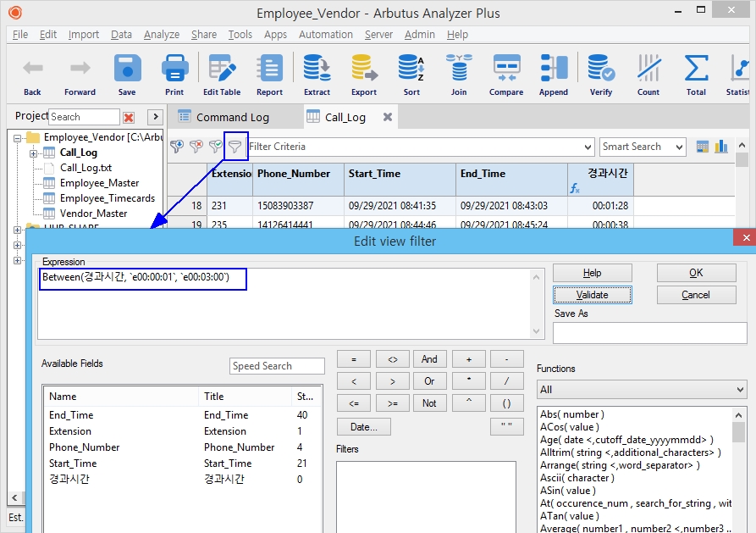Close the Call_Log tab

tap(388, 117)
